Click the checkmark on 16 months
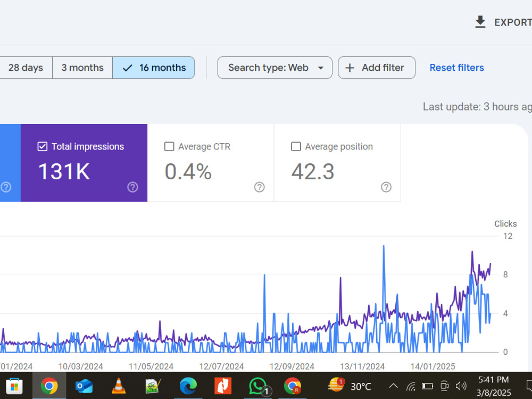 127,68
